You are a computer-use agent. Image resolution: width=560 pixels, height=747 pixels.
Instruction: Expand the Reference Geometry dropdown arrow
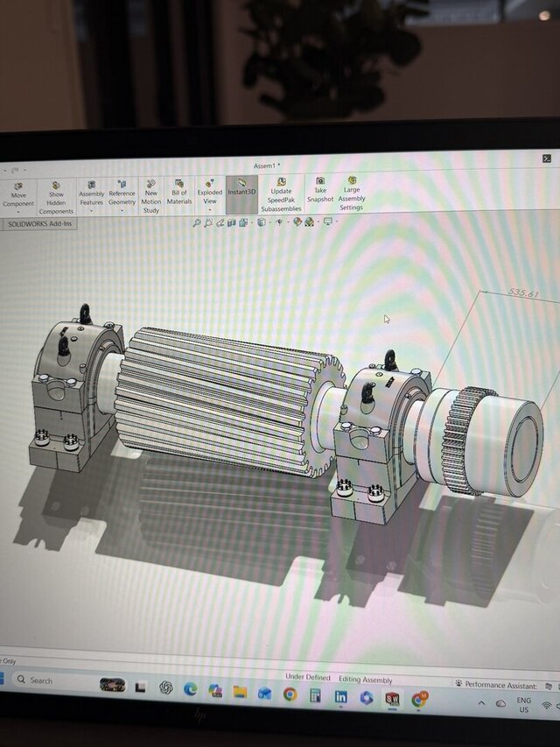[x=122, y=210]
